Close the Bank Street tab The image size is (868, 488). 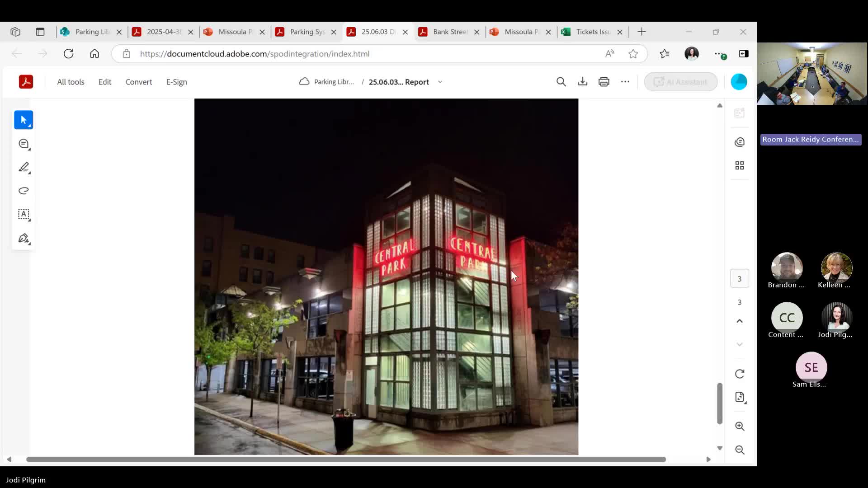pyautogui.click(x=476, y=32)
